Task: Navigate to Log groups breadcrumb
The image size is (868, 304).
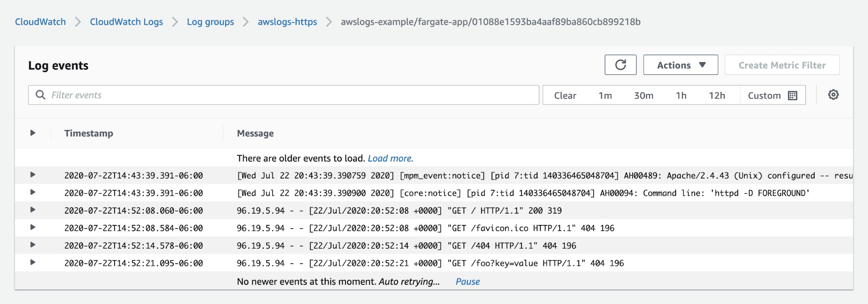Action: coord(210,22)
